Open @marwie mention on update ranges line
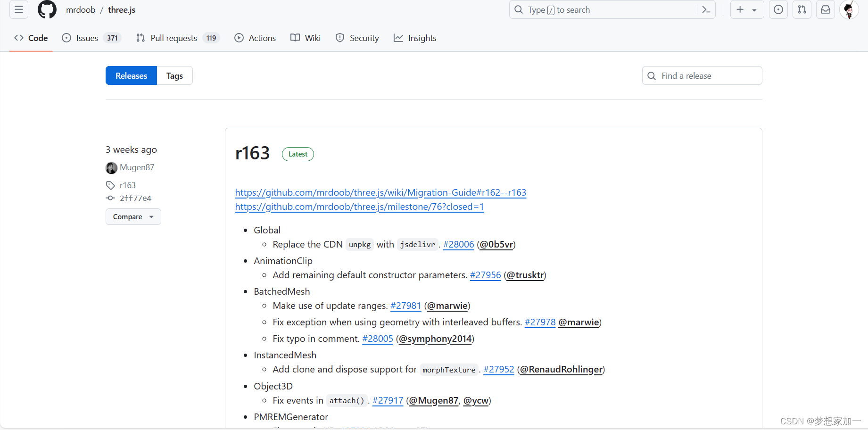Image resolution: width=868 pixels, height=430 pixels. (x=447, y=306)
